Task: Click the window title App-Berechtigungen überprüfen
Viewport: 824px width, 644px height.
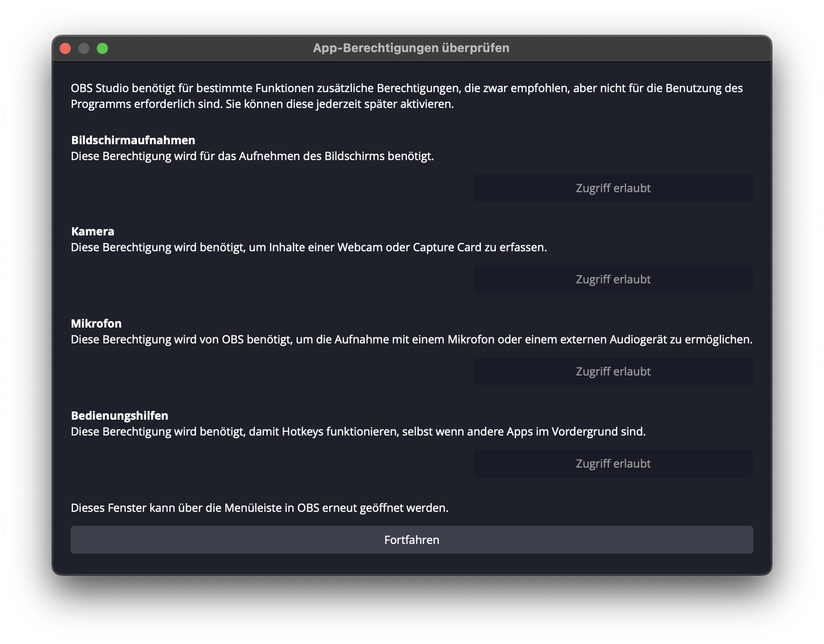Action: coord(411,48)
